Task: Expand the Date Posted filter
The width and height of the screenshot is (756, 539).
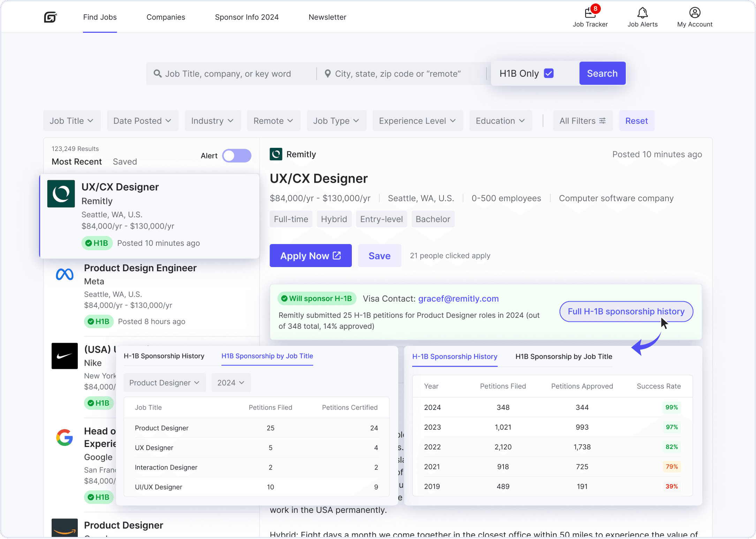Action: pos(142,121)
